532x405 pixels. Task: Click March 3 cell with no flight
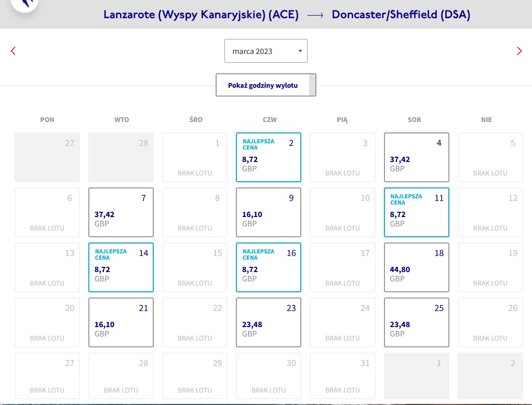coord(342,157)
